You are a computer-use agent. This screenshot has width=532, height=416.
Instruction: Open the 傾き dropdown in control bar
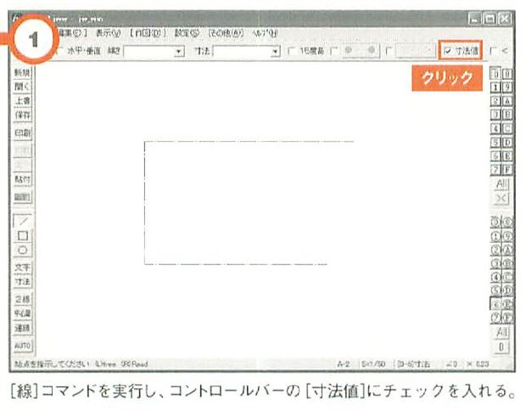[x=179, y=52]
